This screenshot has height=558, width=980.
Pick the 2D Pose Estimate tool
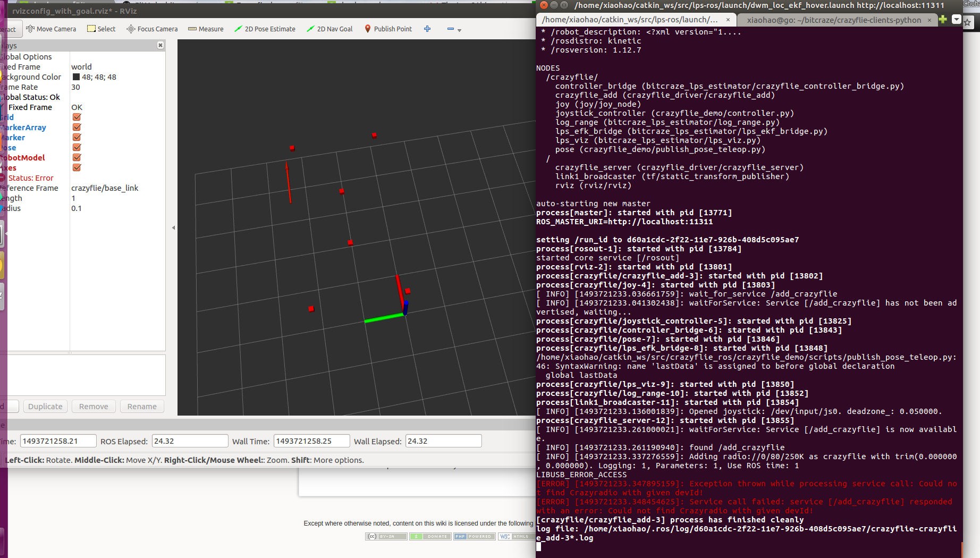click(x=265, y=29)
